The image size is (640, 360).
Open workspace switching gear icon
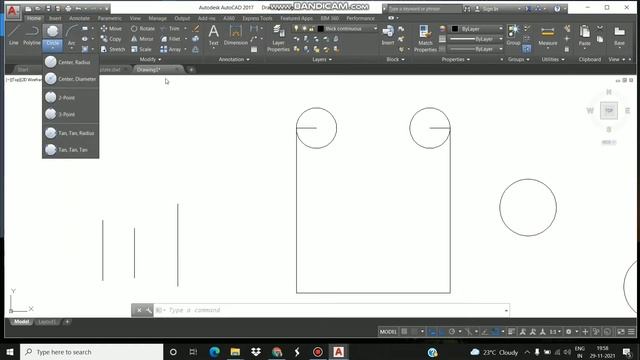coord(569,332)
